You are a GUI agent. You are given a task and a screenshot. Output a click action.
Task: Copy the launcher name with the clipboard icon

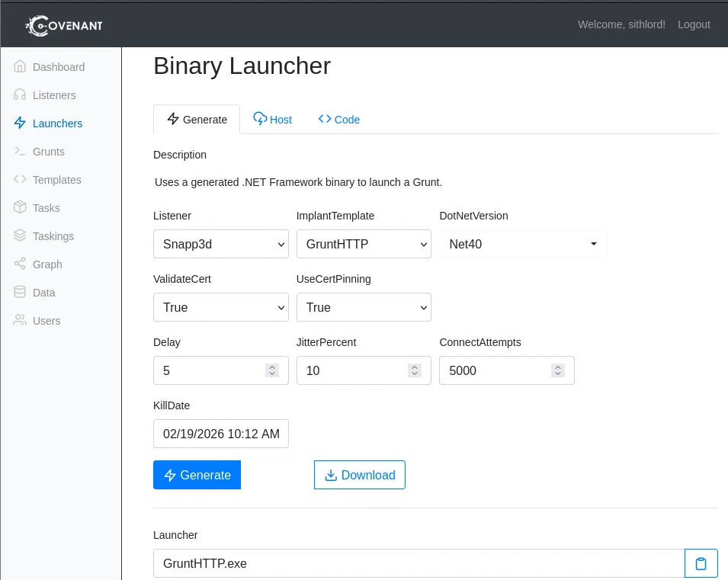(x=701, y=562)
